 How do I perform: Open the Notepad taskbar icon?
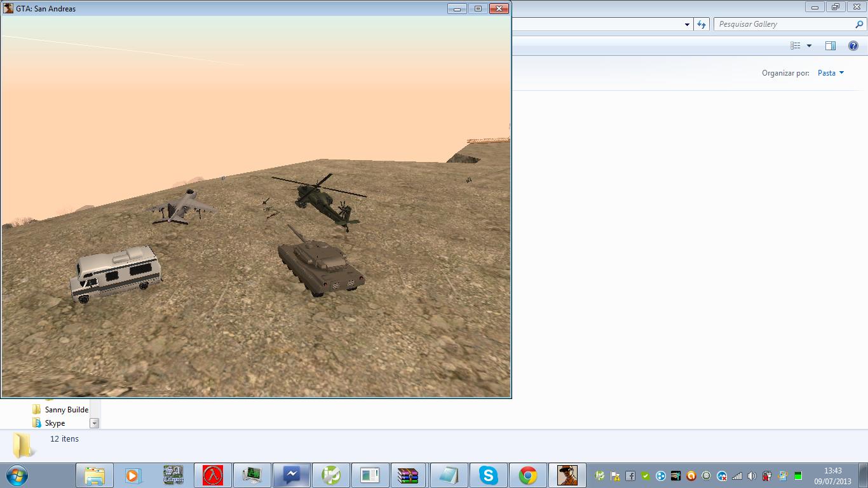tap(448, 475)
